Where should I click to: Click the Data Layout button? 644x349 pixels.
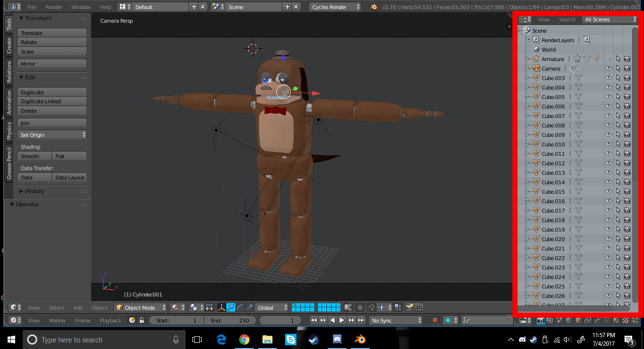70,177
